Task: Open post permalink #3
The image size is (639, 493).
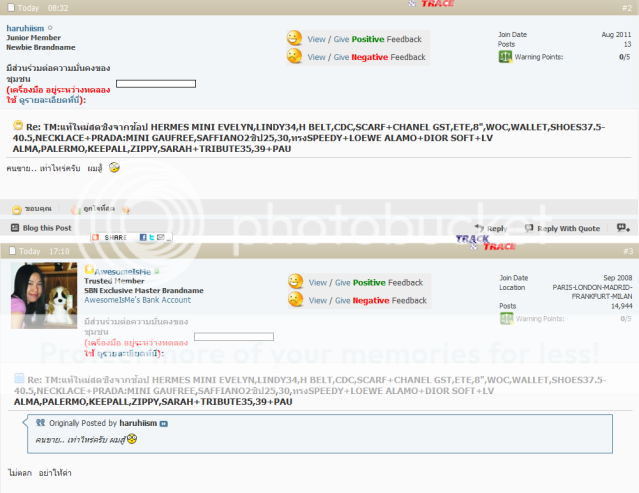Action: (x=624, y=250)
